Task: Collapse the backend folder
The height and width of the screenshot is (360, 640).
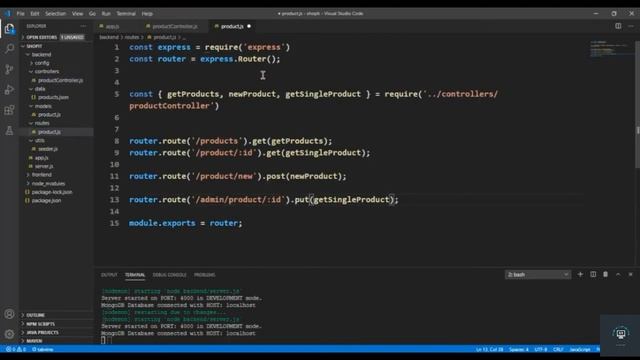Action: 41,54
